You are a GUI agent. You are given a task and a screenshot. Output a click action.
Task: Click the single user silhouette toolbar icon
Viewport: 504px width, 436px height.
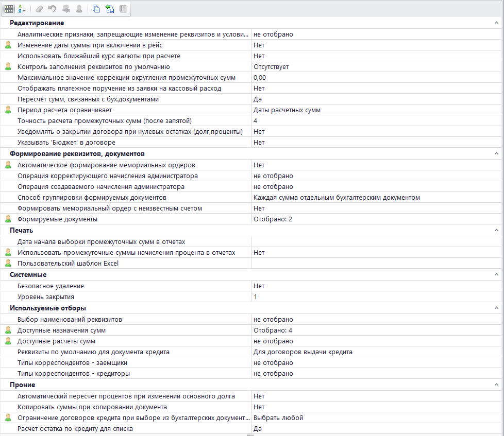point(79,9)
